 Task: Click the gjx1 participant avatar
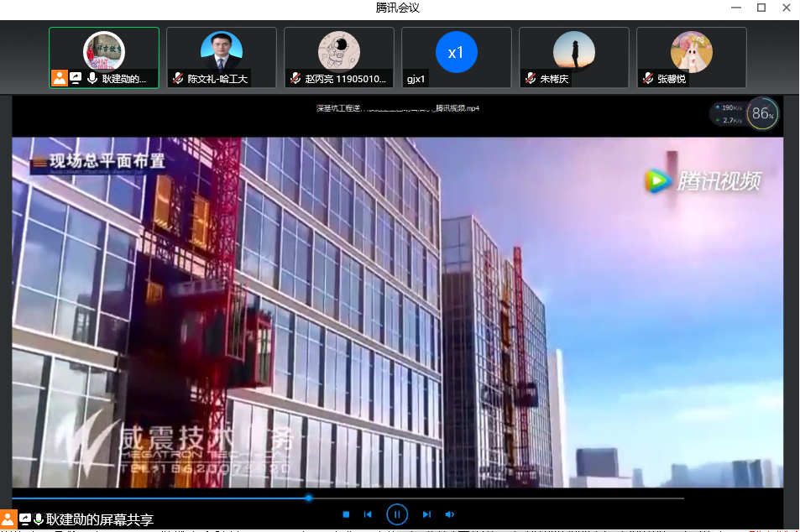tap(456, 52)
